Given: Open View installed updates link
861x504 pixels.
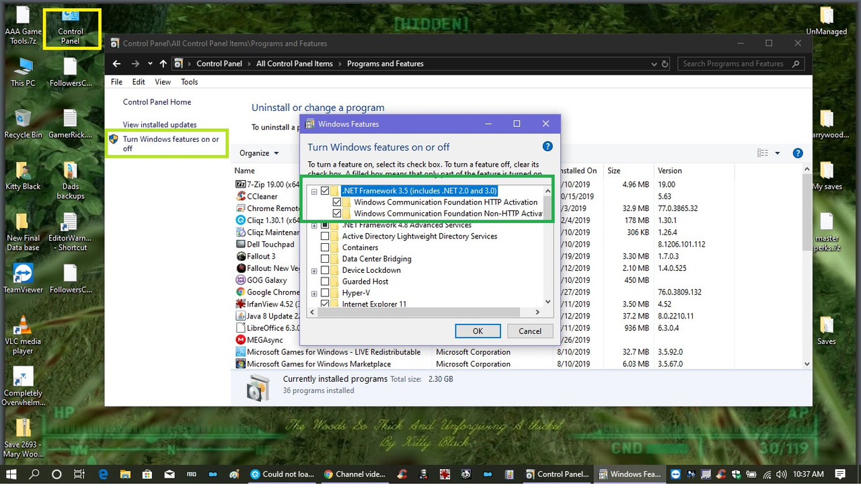Looking at the screenshot, I should [159, 125].
